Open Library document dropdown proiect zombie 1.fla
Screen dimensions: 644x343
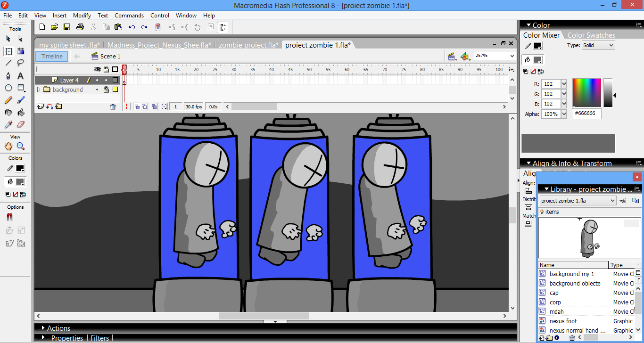[x=578, y=201]
